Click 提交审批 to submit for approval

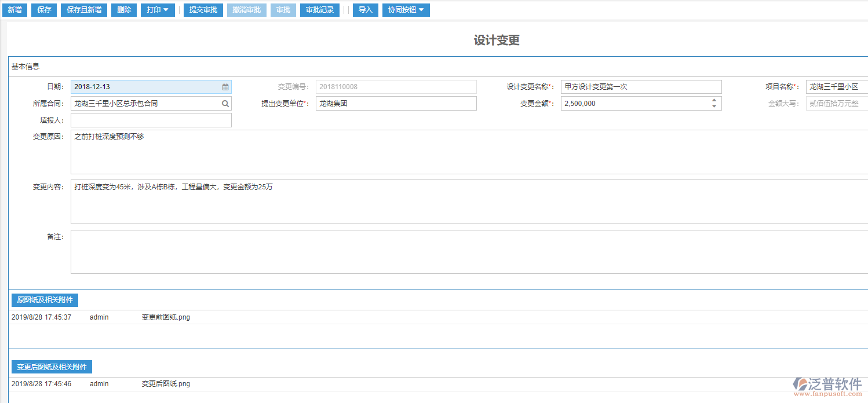(203, 10)
